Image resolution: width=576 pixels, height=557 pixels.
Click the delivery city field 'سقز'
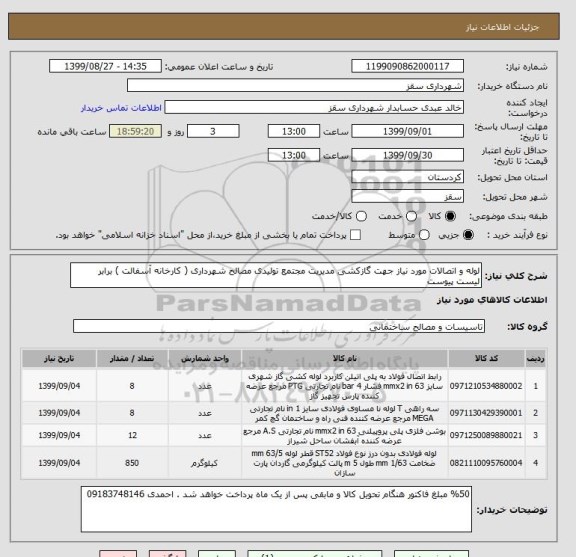point(407,197)
